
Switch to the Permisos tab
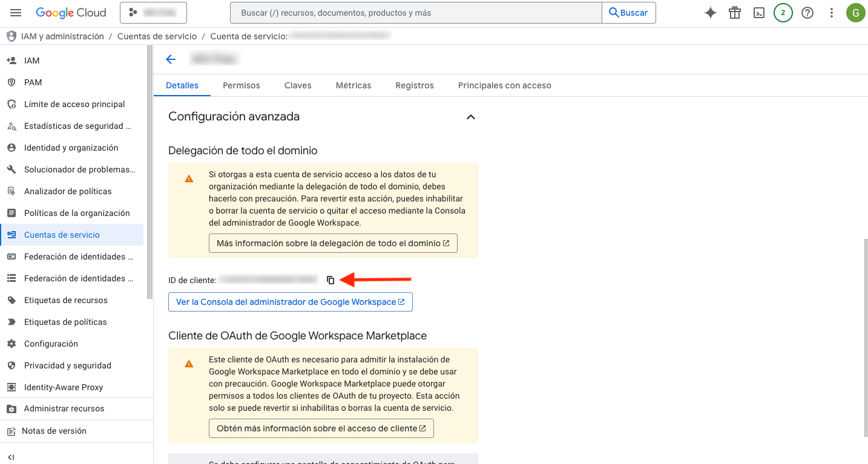(241, 85)
